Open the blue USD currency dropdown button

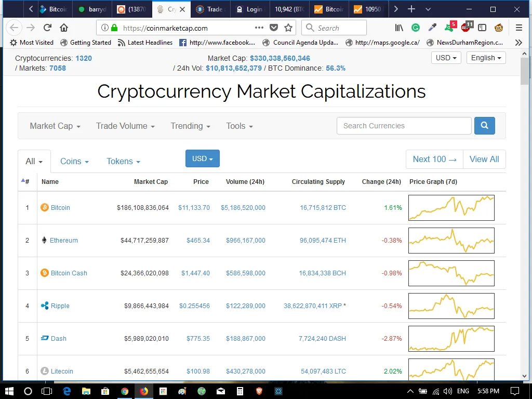(203, 158)
